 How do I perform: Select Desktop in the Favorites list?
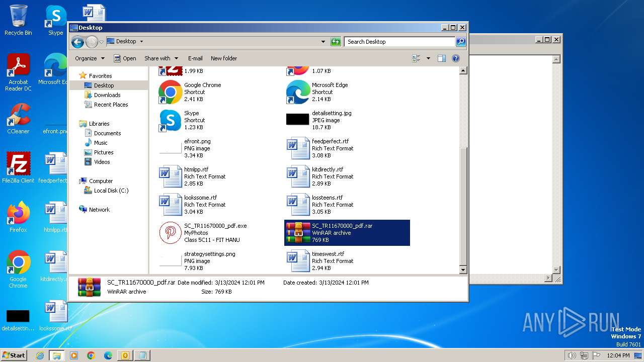coord(104,85)
